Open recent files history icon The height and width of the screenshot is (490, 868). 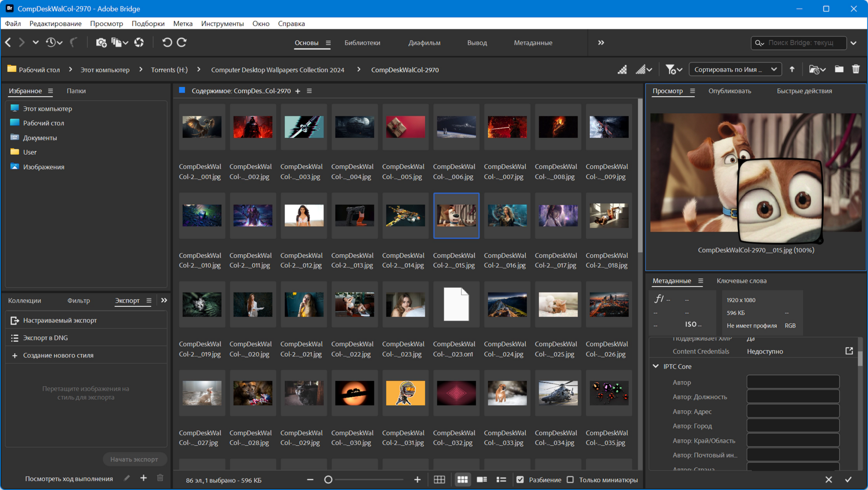(53, 42)
